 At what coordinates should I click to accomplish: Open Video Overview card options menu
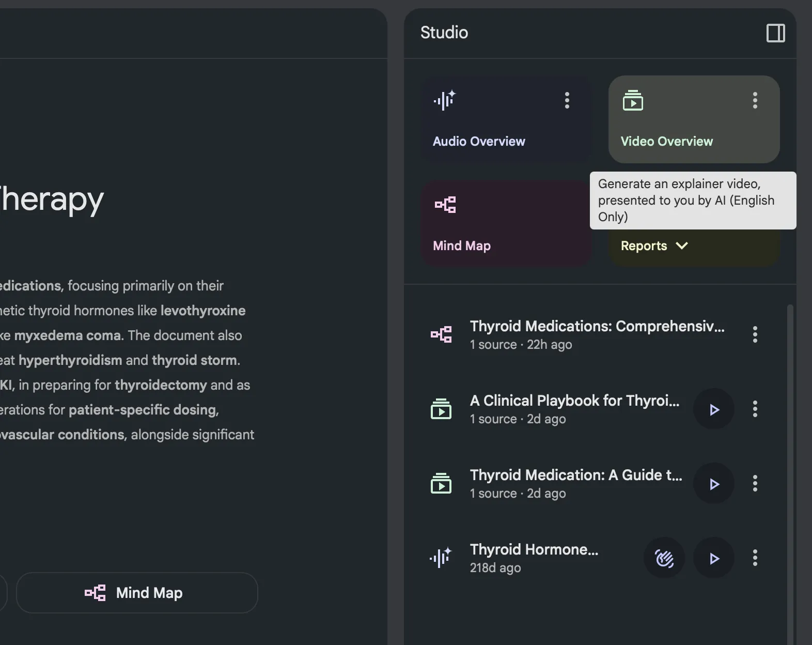pos(755,100)
